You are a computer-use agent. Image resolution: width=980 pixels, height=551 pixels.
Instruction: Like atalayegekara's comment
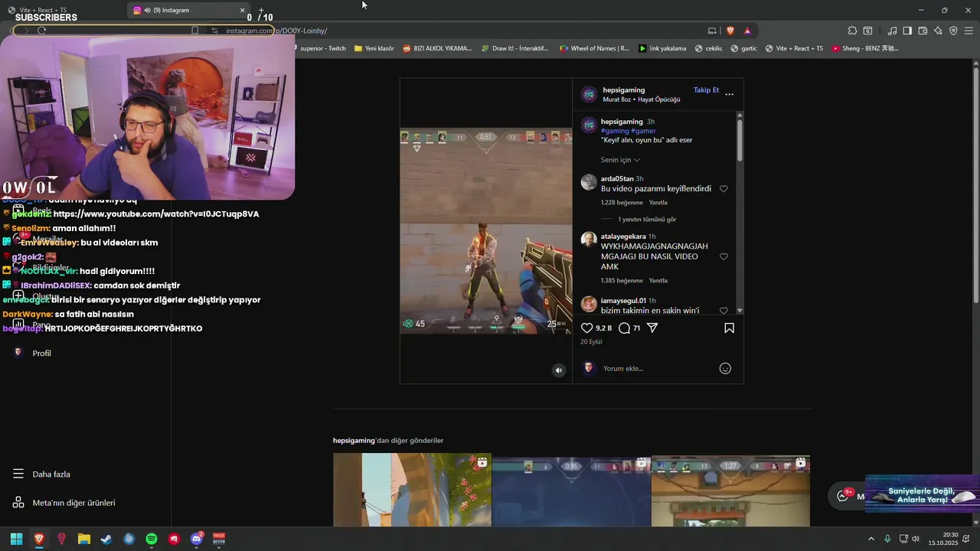724,257
